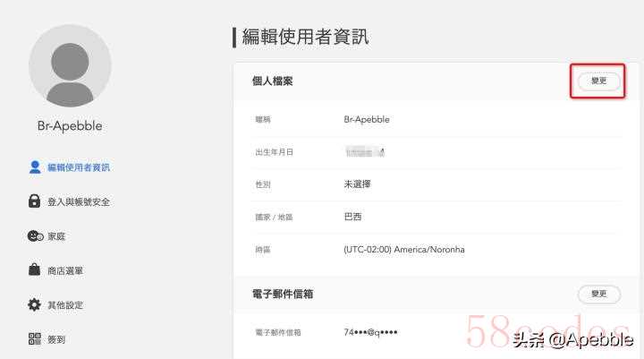644x359 pixels.
Task: Click 變更 button for 電子郵件信箱
Action: click(598, 294)
